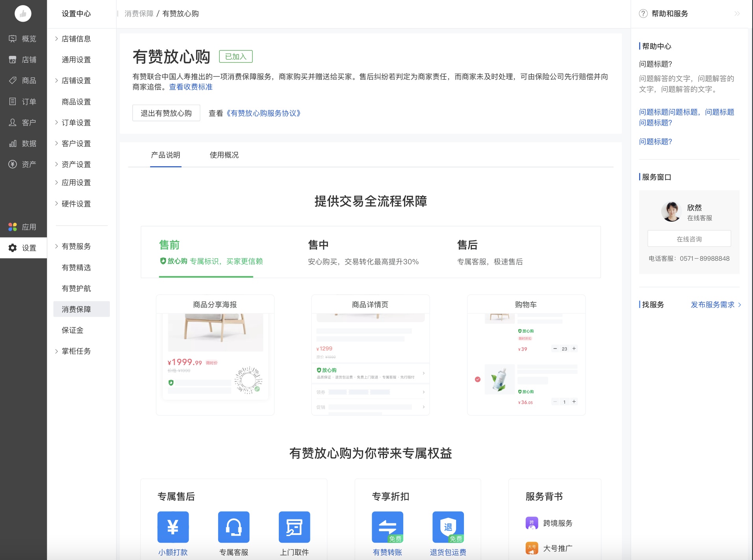Click the 已加入 status badge

236,57
